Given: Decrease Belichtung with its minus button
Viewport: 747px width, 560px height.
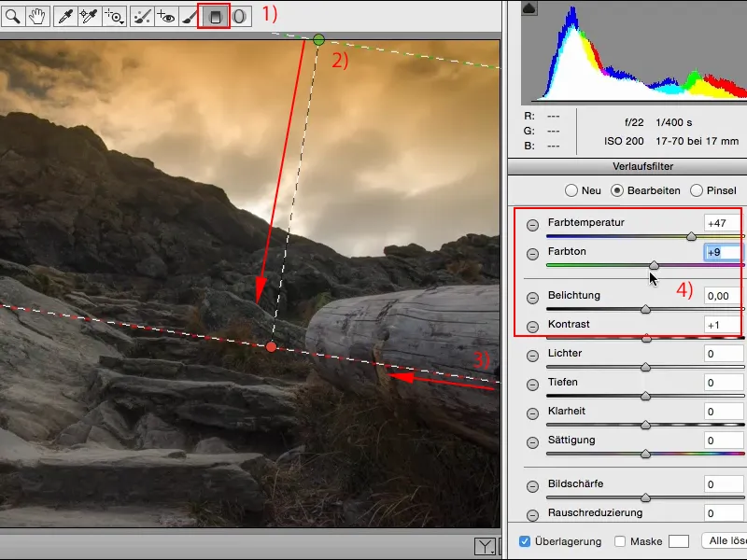Looking at the screenshot, I should (x=532, y=298).
